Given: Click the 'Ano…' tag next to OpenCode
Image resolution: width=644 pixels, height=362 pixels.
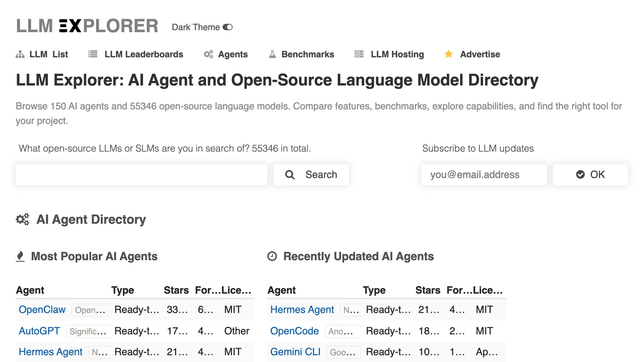Looking at the screenshot, I should coord(343,331).
